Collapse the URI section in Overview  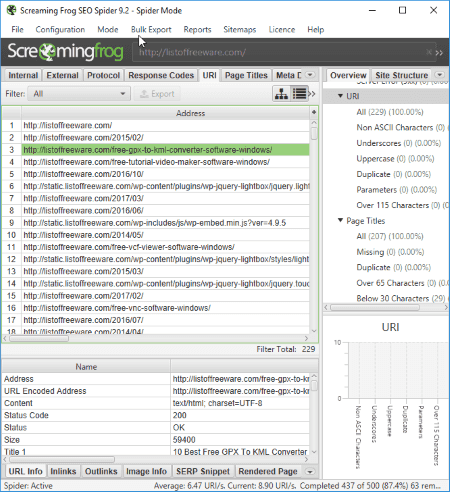340,96
